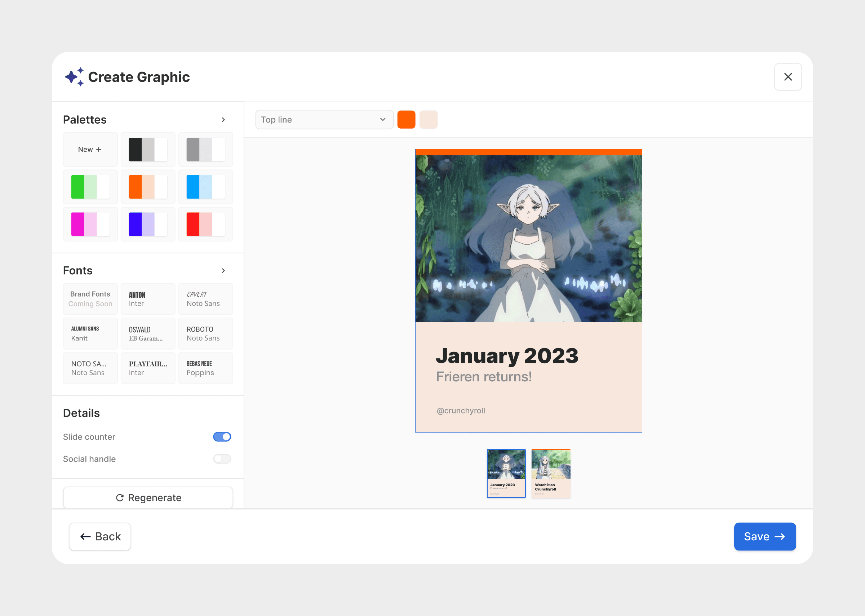The width and height of the screenshot is (865, 616).
Task: Select the magenta pink palette
Action: tap(90, 224)
